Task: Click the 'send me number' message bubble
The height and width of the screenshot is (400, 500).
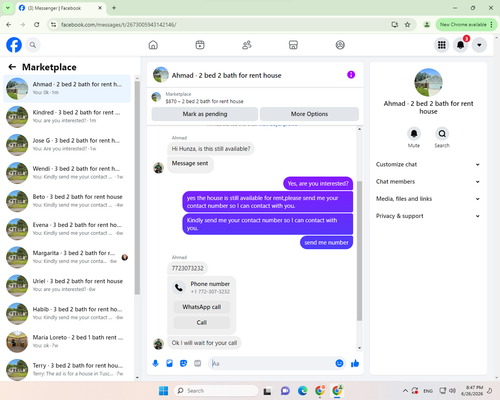Action: pos(326,243)
